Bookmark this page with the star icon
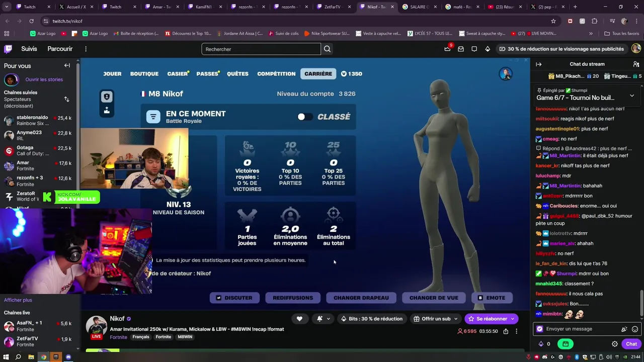 point(553,21)
